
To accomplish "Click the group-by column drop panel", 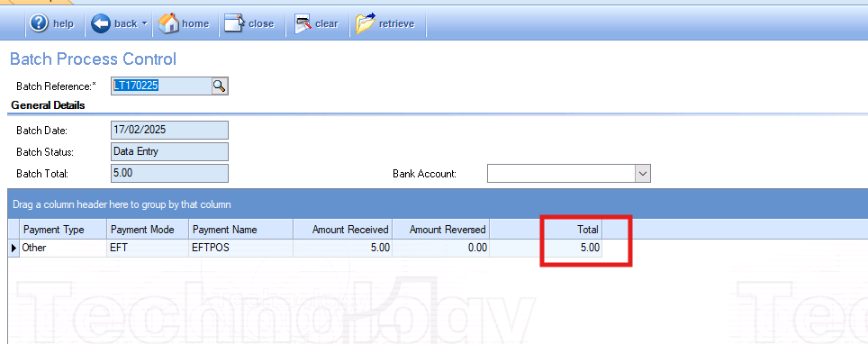I will (438, 204).
